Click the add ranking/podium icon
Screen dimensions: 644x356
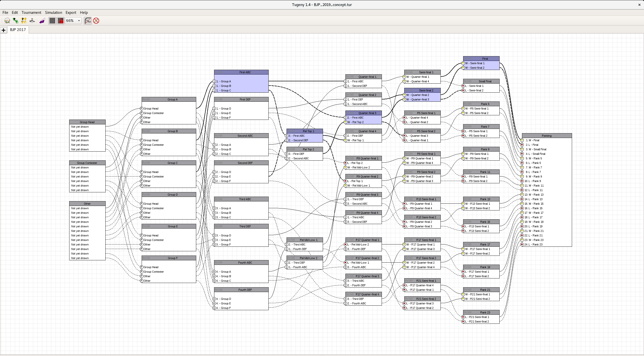(x=32, y=21)
